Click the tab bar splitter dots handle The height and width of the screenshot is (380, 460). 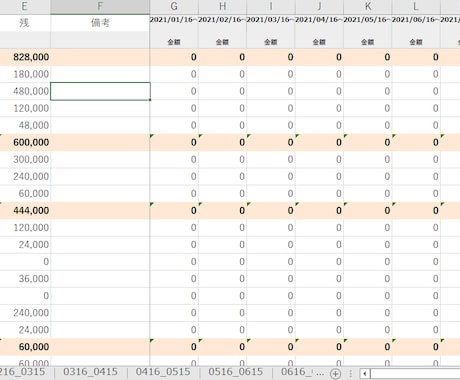click(x=351, y=373)
